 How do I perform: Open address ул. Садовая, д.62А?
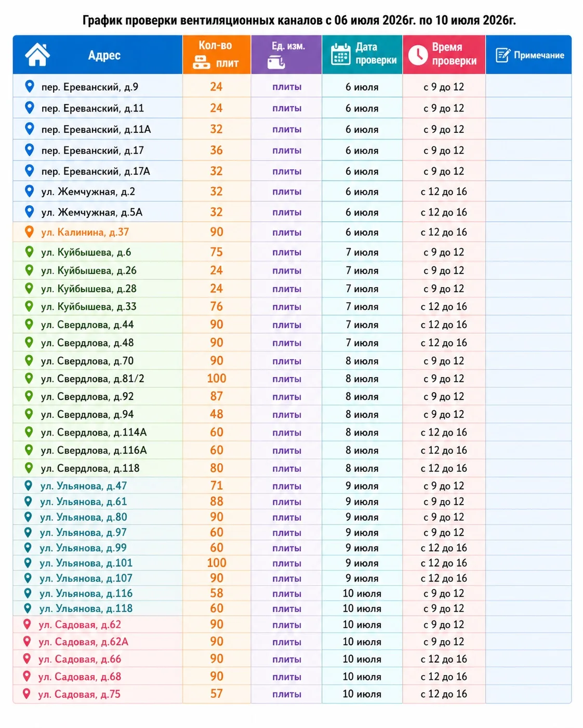point(83,642)
